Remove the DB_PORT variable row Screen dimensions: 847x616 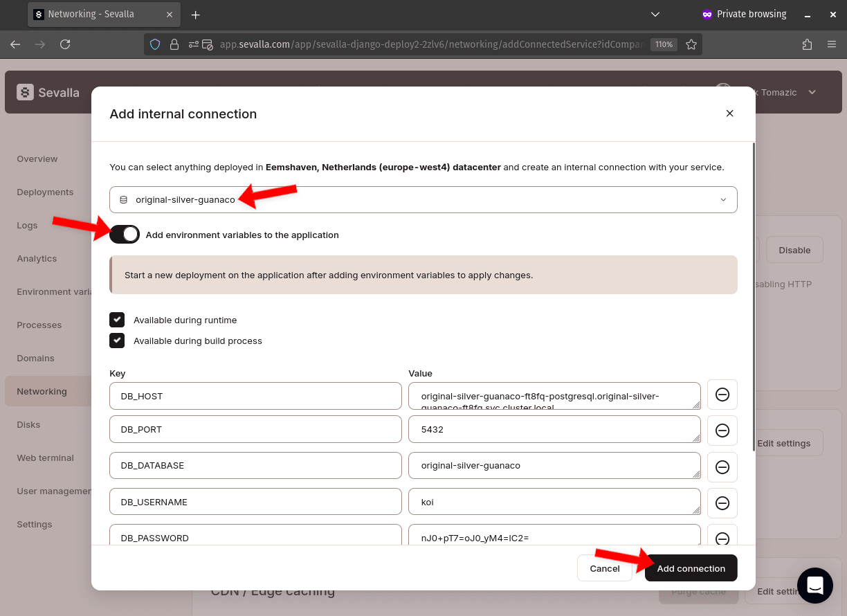(x=722, y=431)
